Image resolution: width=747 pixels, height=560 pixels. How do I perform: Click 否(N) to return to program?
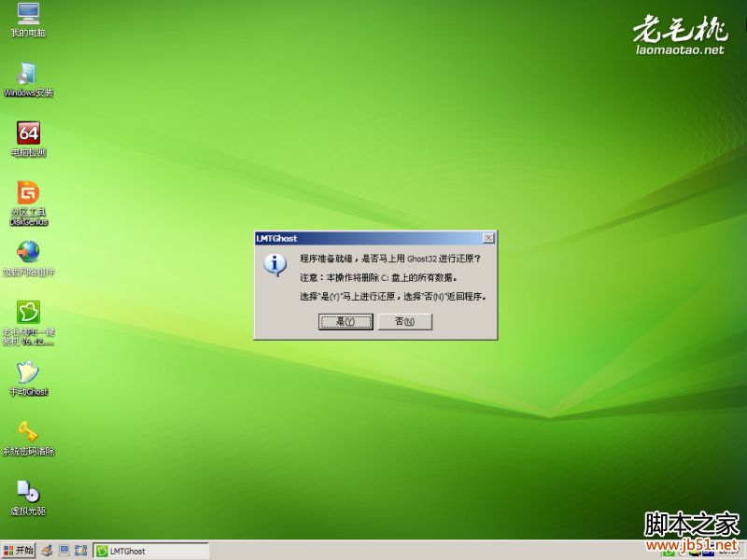coord(404,321)
